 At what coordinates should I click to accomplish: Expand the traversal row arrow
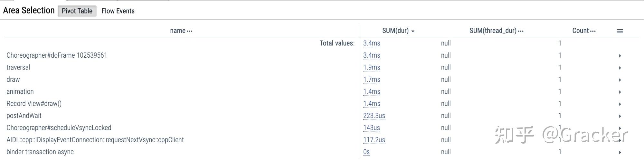(620, 68)
